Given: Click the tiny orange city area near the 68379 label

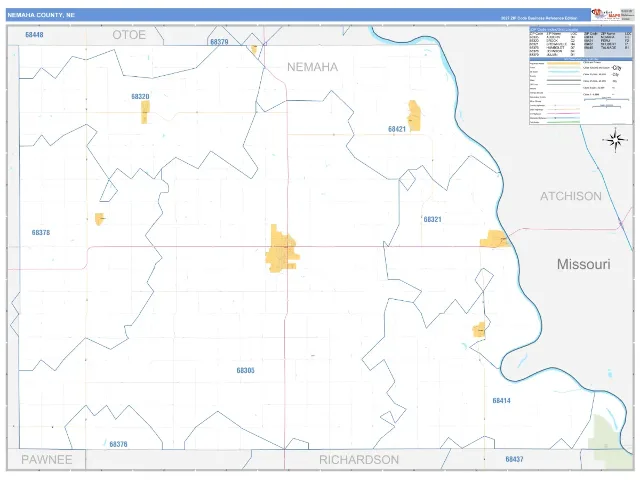Looking at the screenshot, I should [x=254, y=50].
